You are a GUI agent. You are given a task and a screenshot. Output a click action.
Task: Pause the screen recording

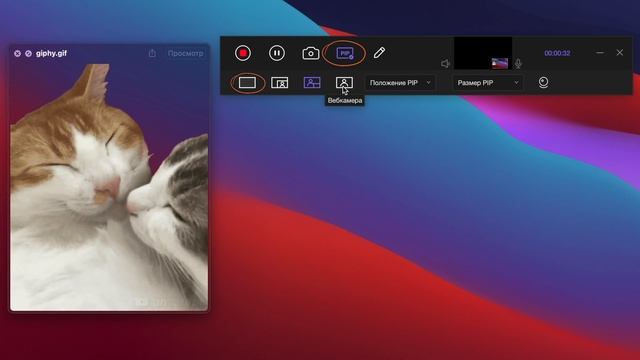[x=277, y=53]
